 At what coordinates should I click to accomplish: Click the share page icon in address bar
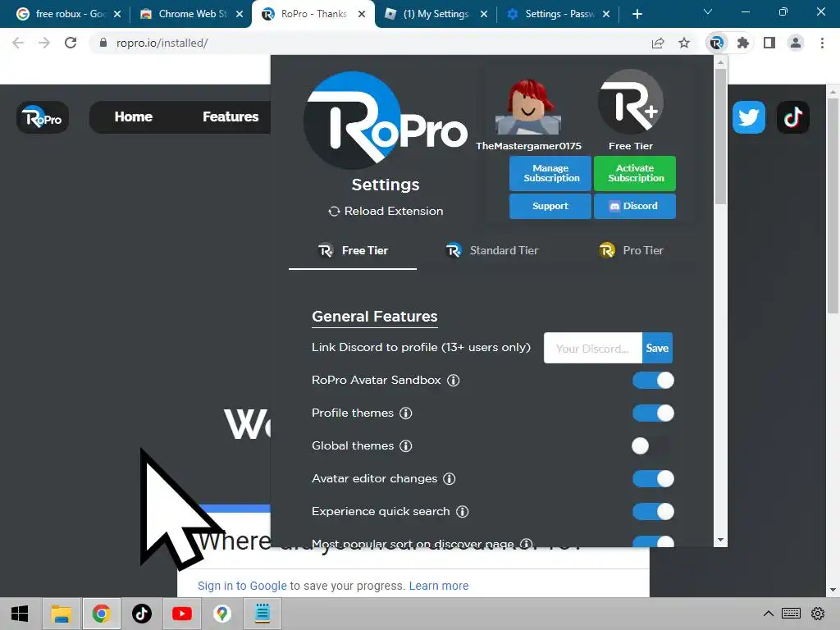[x=657, y=43]
